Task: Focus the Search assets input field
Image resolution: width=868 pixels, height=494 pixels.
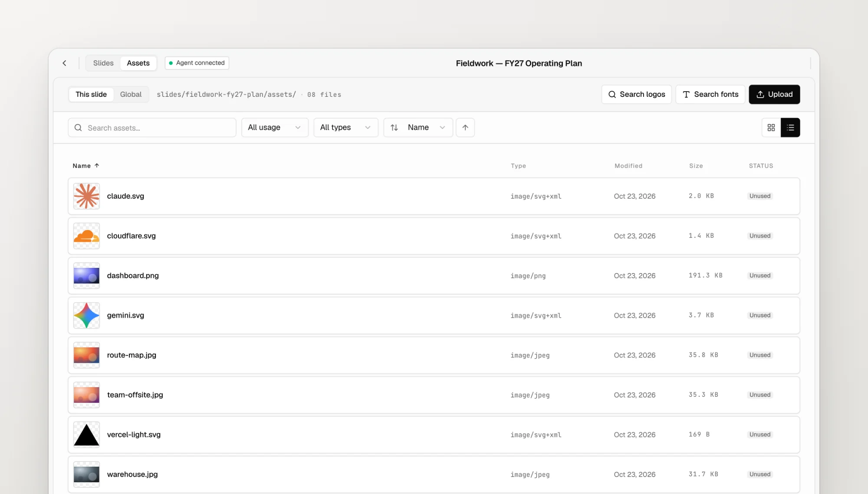Action: point(152,128)
